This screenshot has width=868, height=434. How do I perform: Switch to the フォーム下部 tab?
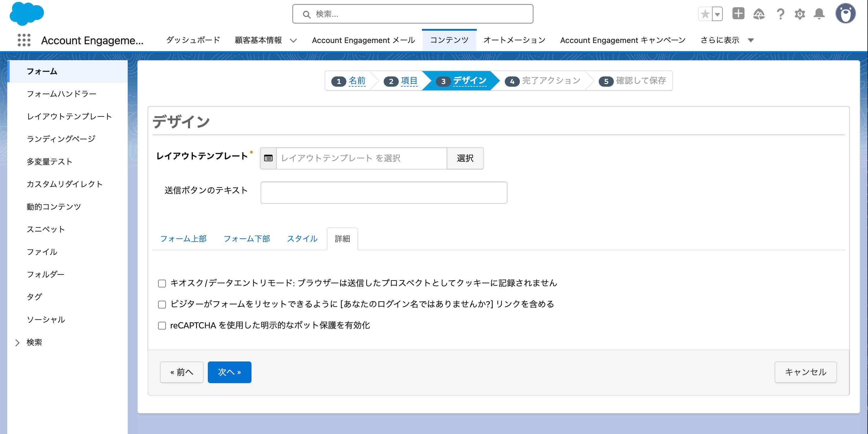pos(247,239)
